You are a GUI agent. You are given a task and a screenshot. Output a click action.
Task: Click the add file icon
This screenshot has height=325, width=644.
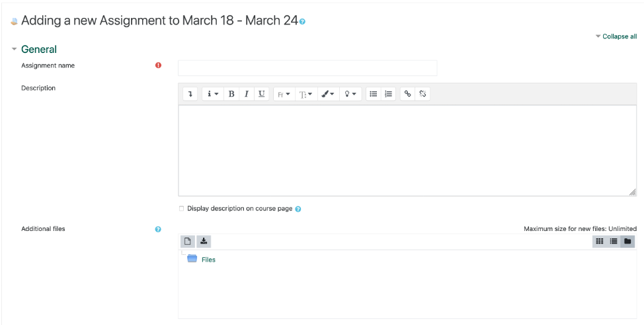click(x=188, y=242)
